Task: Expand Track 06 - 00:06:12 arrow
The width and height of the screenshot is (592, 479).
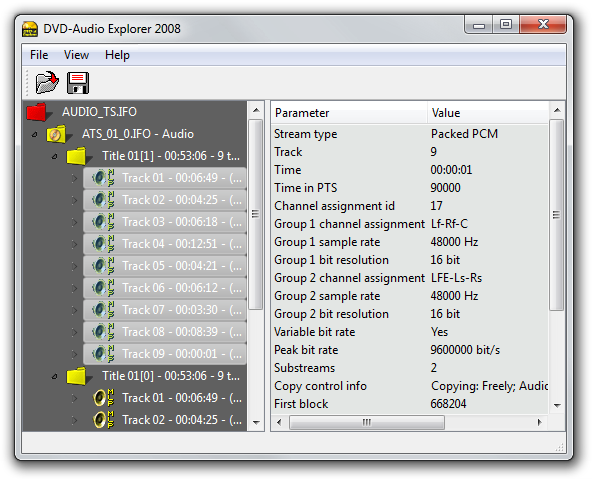Action: click(74, 288)
